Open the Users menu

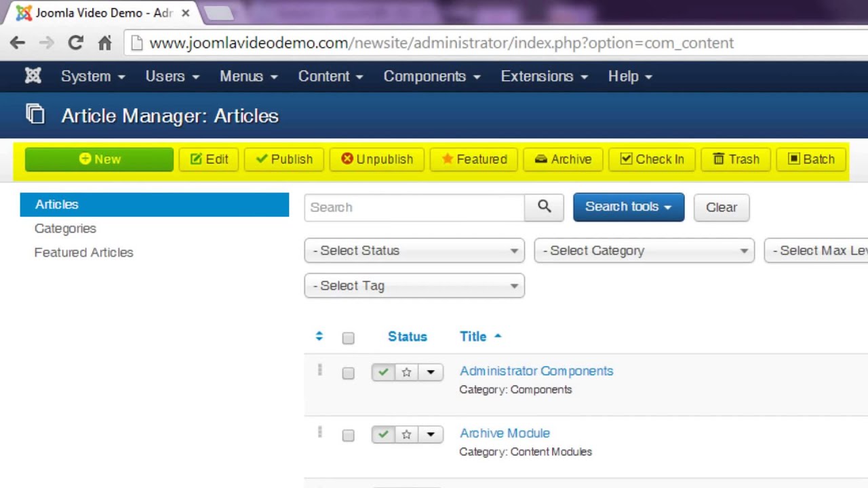(x=172, y=76)
